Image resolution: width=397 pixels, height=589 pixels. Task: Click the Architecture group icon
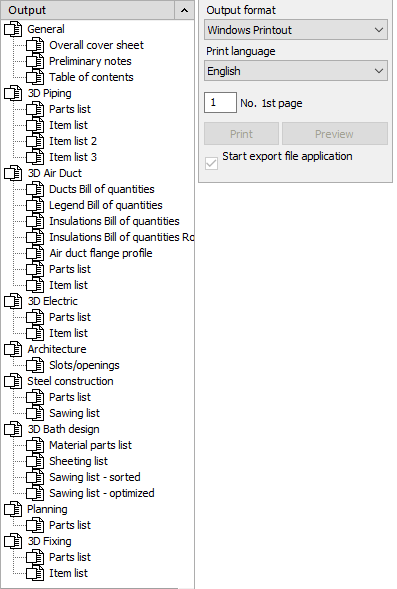(13, 349)
